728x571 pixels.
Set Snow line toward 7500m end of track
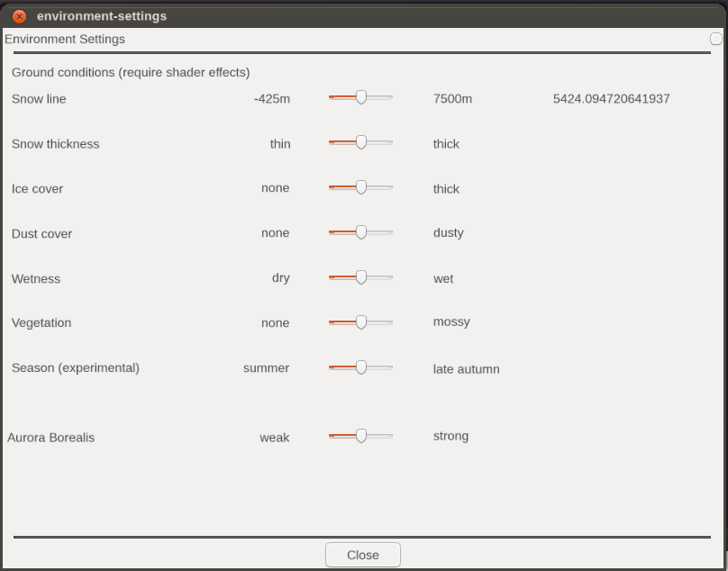[x=387, y=97]
